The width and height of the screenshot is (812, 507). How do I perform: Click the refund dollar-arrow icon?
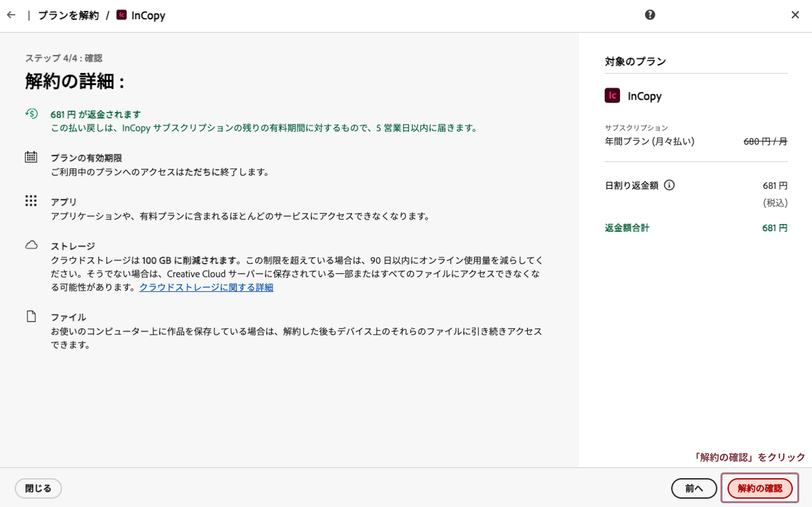pos(31,114)
